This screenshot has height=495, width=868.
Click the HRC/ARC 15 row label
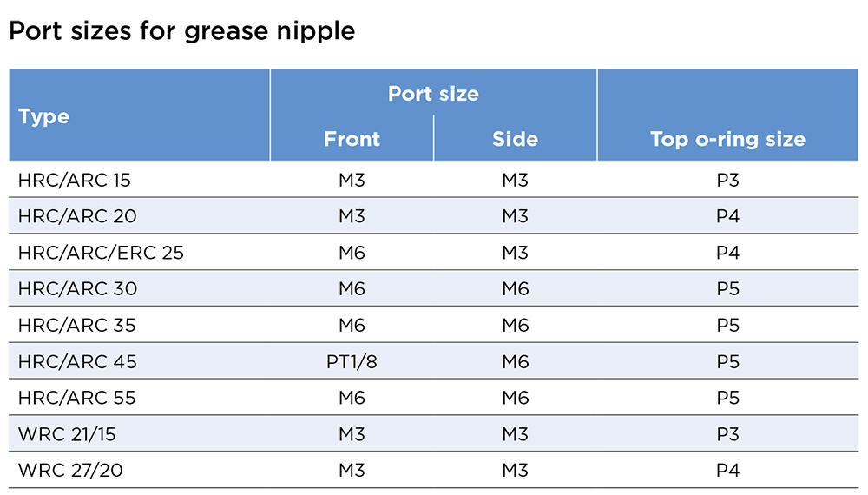pos(75,181)
